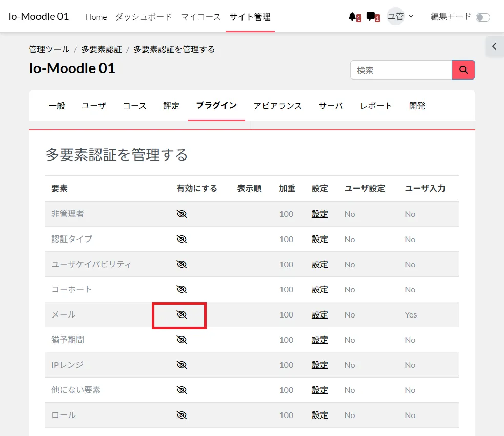504x436 pixels.
Task: Switch to the レポート tab
Action: tap(376, 106)
